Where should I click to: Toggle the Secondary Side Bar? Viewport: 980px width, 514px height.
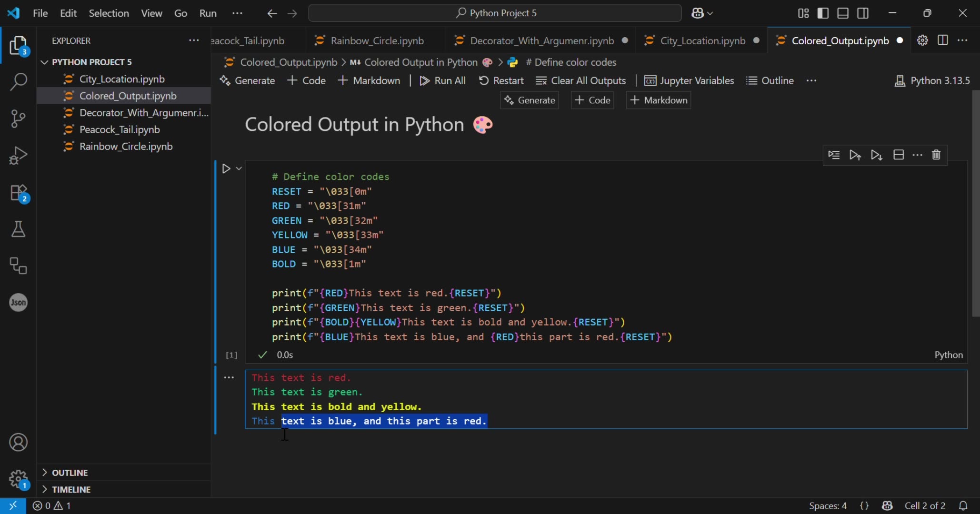click(x=863, y=13)
